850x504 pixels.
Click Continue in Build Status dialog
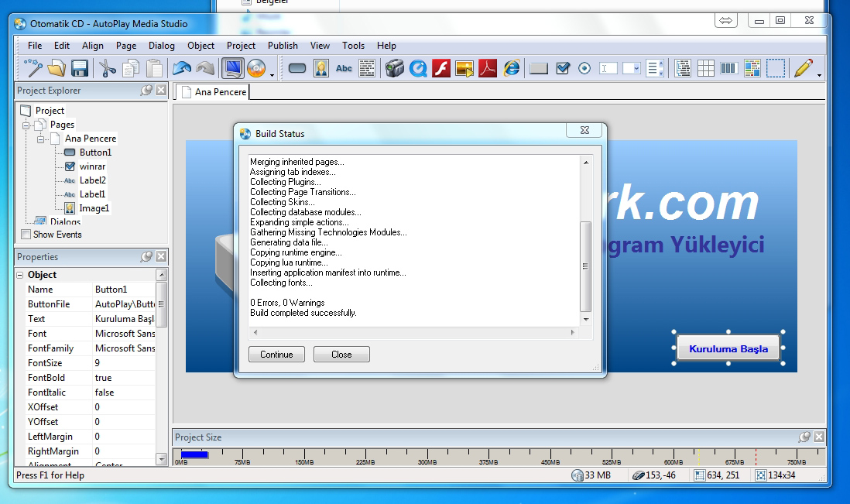[276, 355]
